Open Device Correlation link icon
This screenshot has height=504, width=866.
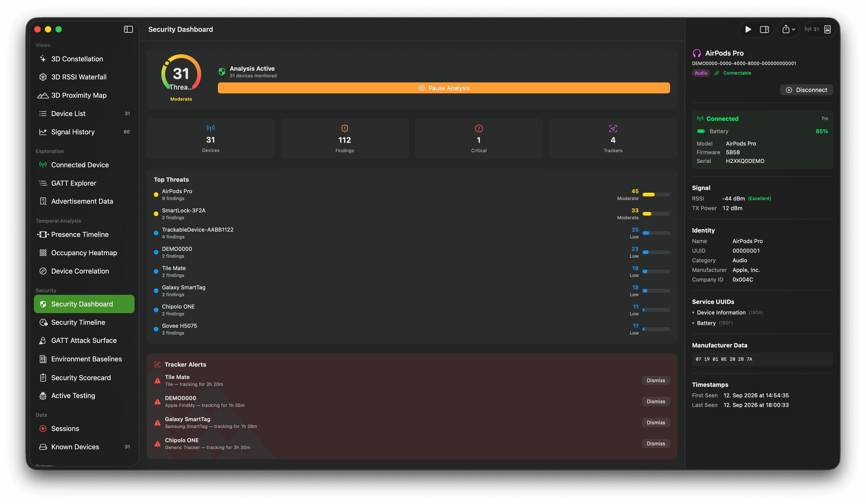coord(43,271)
